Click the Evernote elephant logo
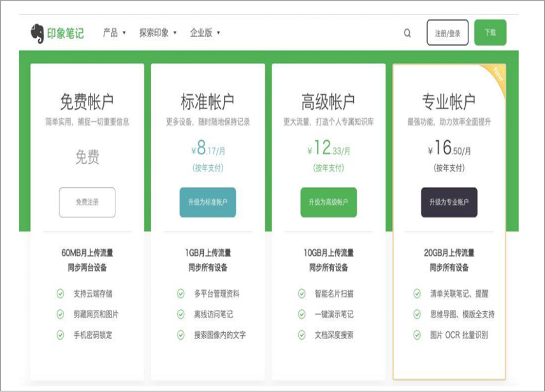The width and height of the screenshot is (545, 392). coord(37,33)
